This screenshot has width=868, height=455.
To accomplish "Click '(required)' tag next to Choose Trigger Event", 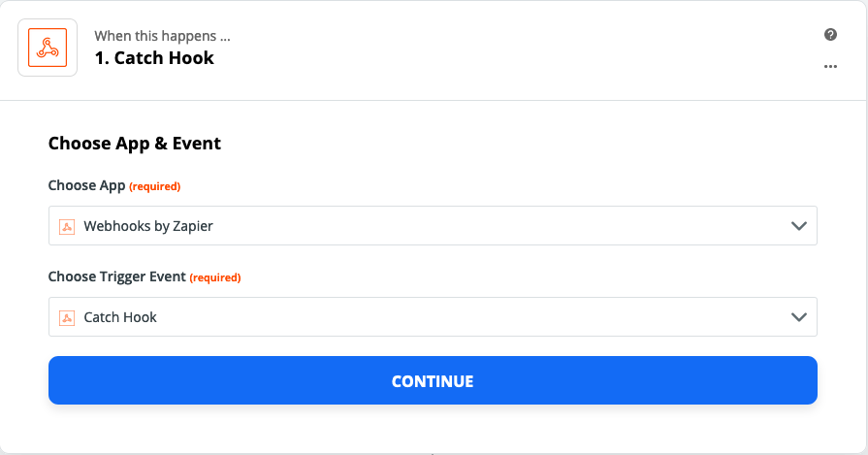I will tap(214, 277).
